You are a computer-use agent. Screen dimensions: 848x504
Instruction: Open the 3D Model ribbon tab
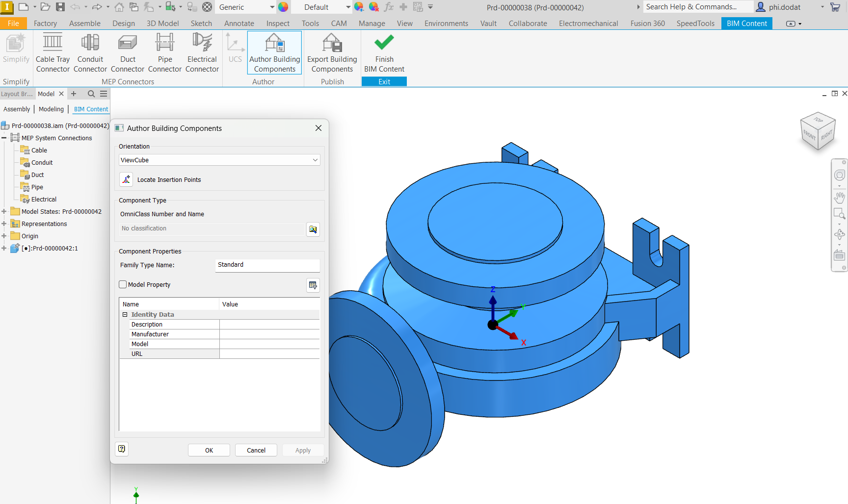[x=163, y=24]
